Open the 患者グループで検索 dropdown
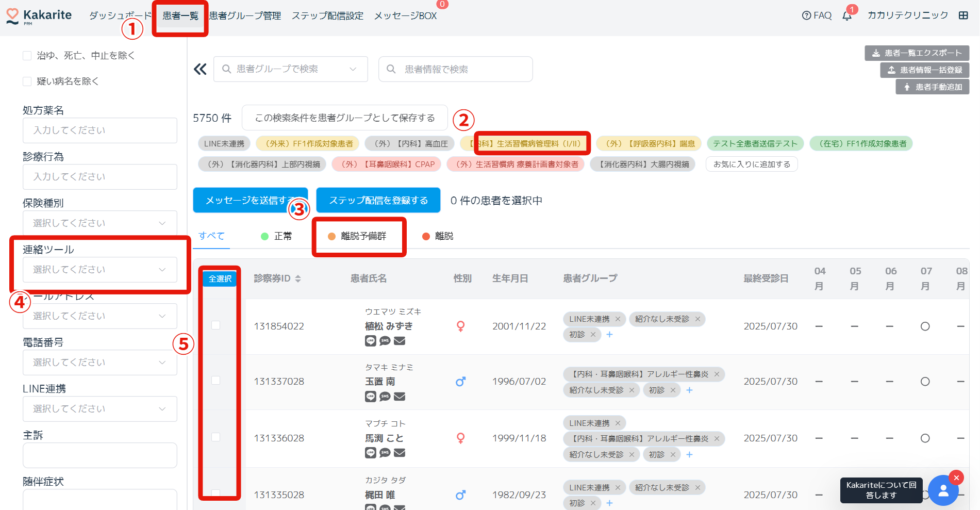980x510 pixels. pos(290,69)
